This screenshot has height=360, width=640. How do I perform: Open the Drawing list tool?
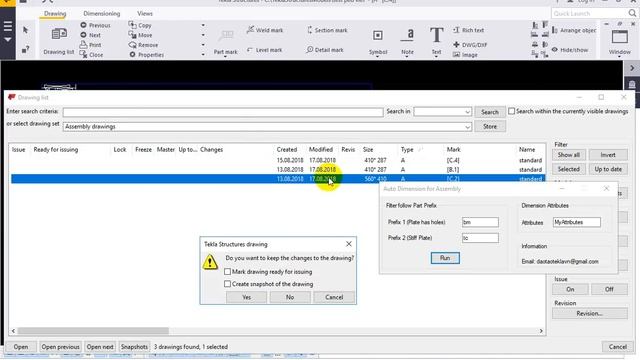point(59,40)
